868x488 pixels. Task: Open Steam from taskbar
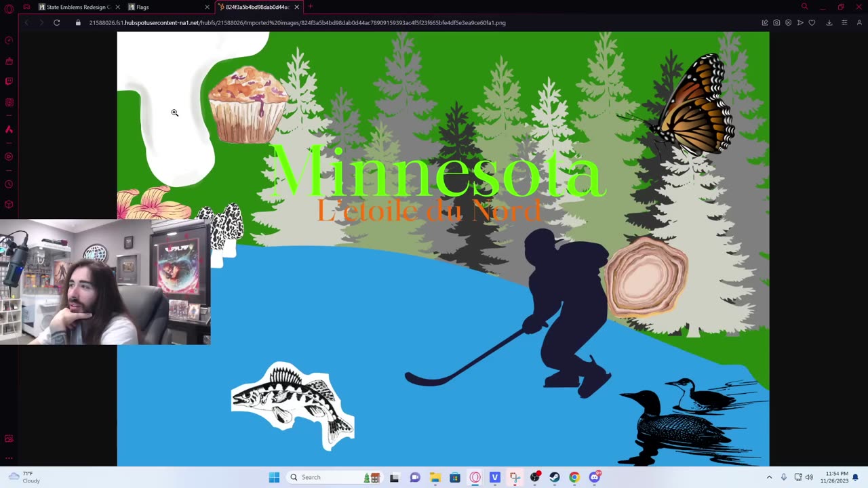pos(555,477)
